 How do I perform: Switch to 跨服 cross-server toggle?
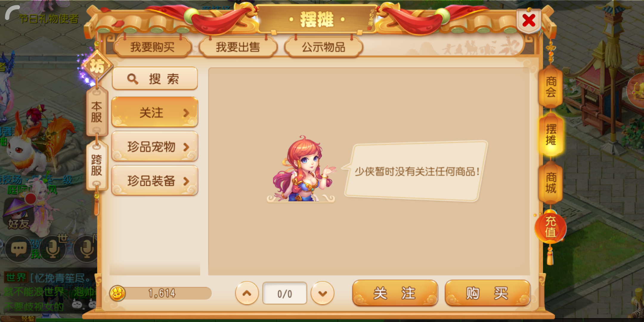(97, 165)
